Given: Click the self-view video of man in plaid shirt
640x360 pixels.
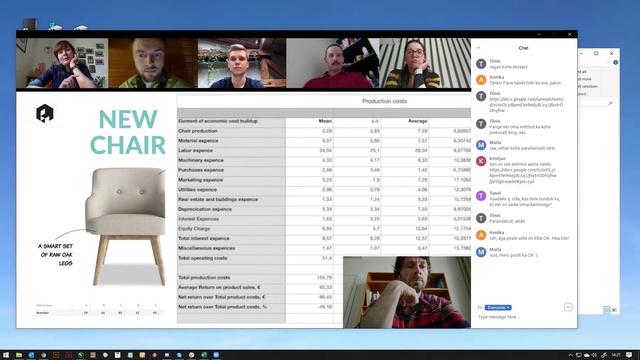Looking at the screenshot, I should point(407,292).
